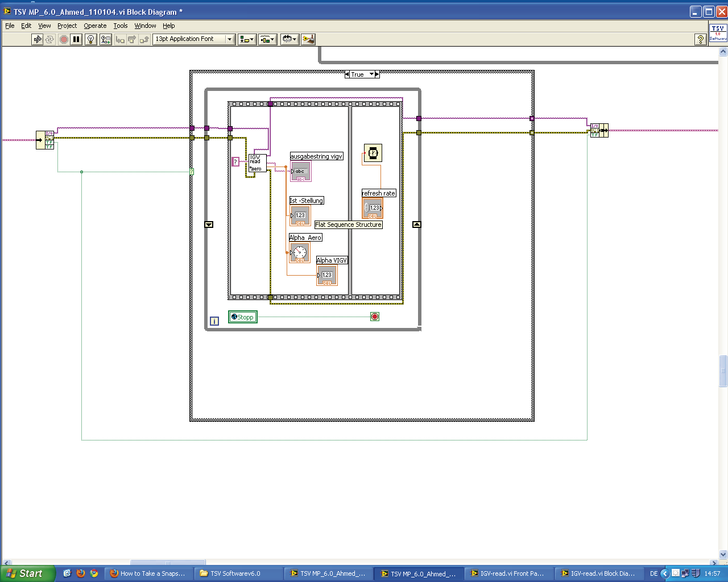Select the wait timer watch node

[373, 153]
